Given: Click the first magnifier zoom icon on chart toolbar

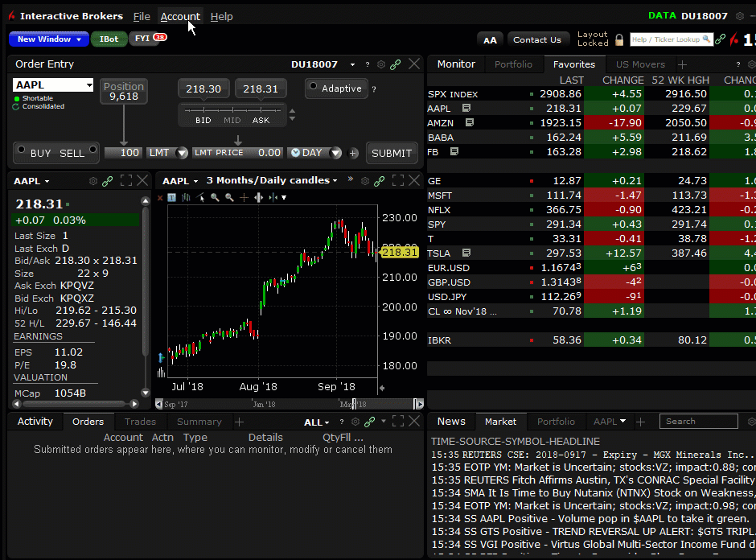Looking at the screenshot, I should pyautogui.click(x=215, y=197).
